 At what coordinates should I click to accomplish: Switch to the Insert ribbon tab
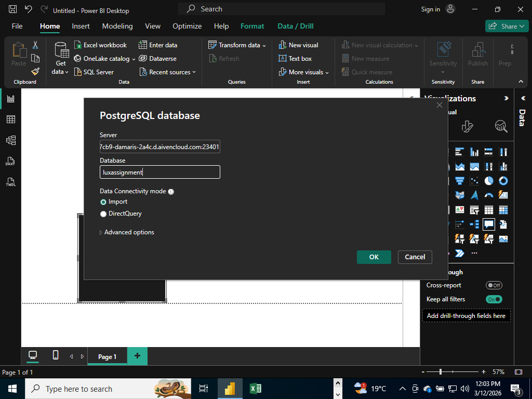(x=81, y=26)
